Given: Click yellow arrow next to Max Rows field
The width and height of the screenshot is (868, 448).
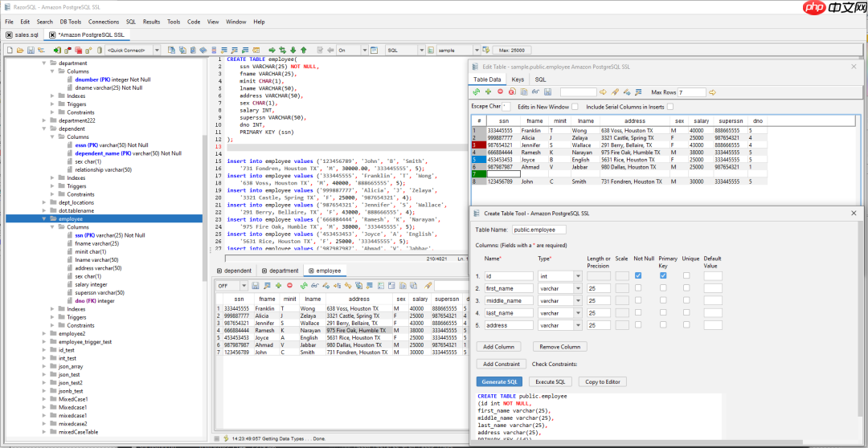Looking at the screenshot, I should [712, 92].
